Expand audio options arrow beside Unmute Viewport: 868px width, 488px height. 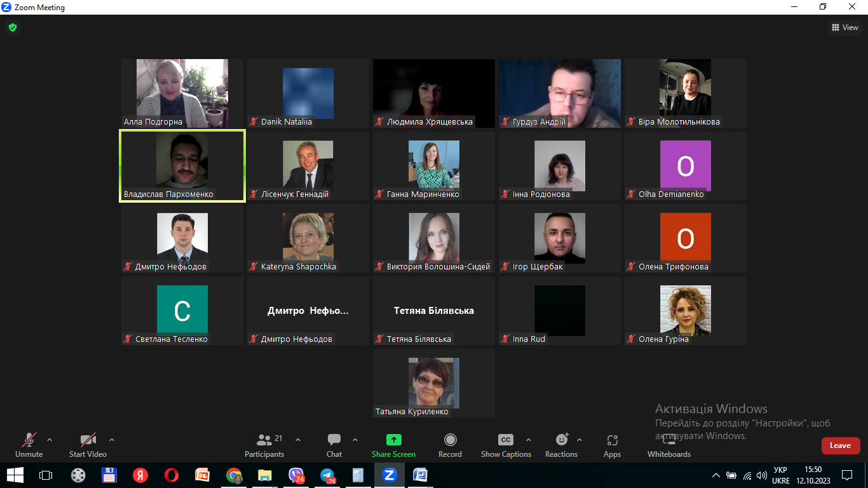click(x=50, y=440)
